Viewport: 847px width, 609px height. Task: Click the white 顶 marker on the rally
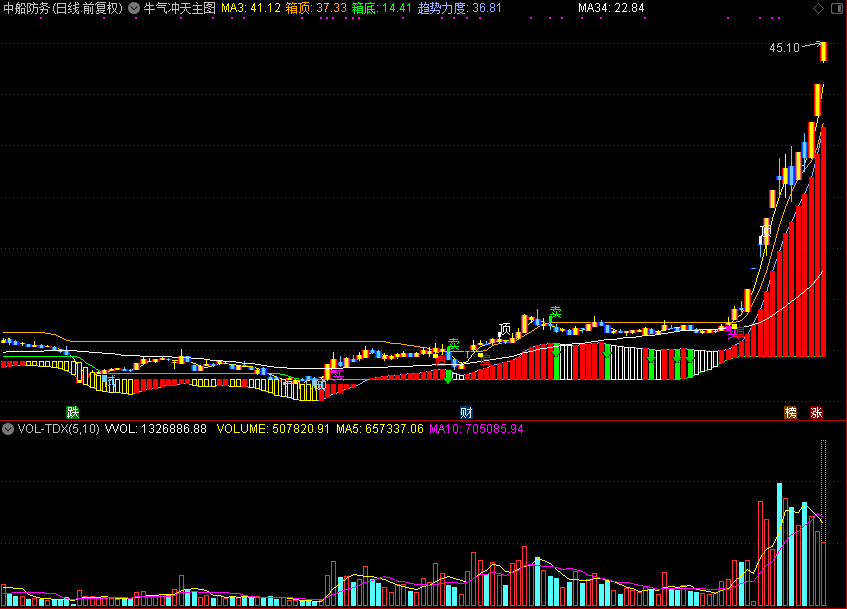coord(766,231)
